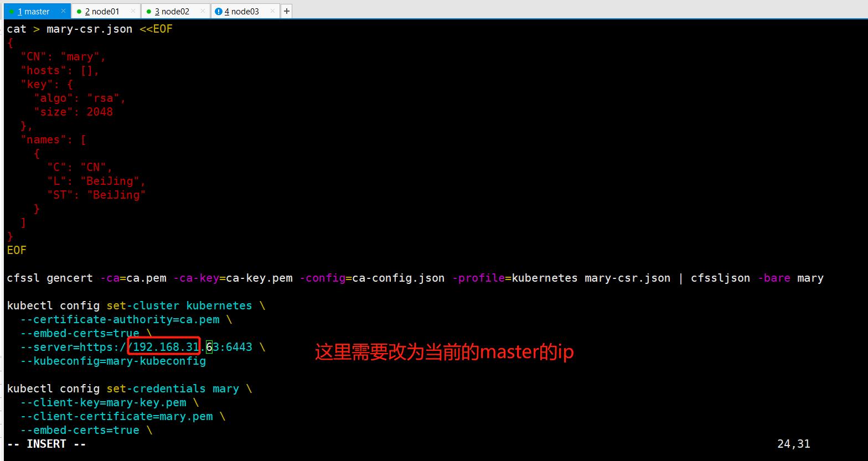Close the master tab with its x

pos(63,11)
